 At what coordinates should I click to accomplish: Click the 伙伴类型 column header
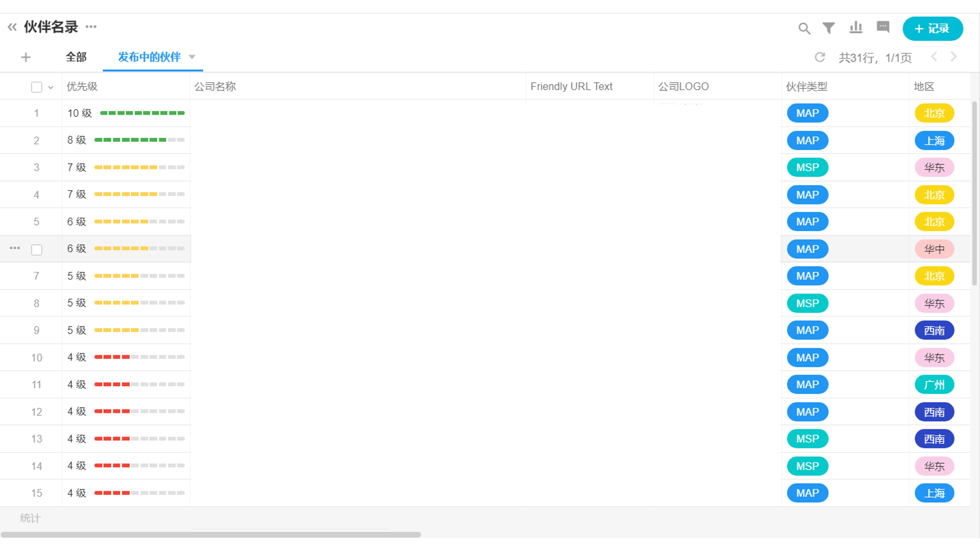pyautogui.click(x=806, y=87)
